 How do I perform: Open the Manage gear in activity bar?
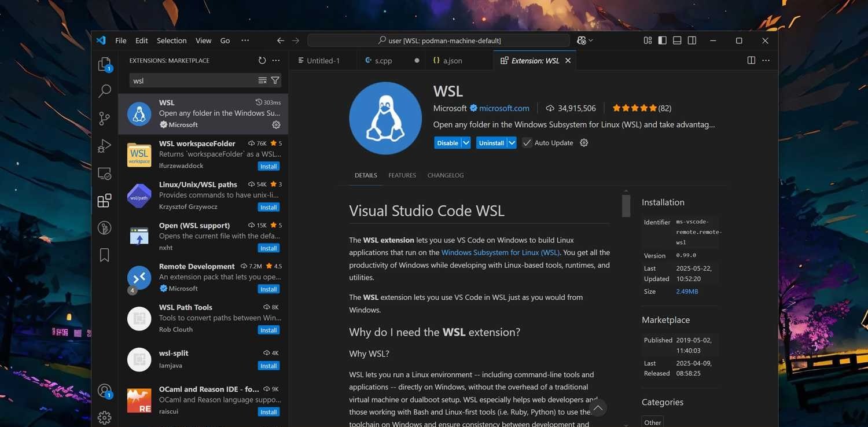[104, 417]
